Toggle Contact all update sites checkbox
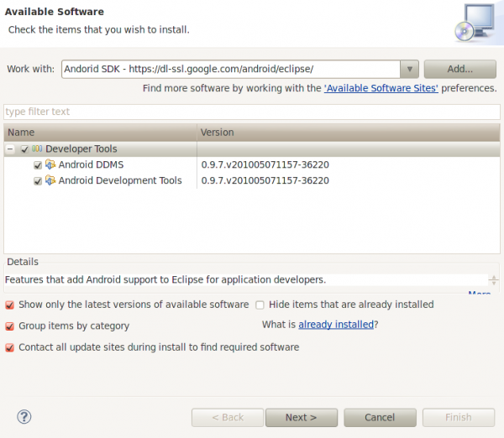Screen dimensions: 504x438 9,347
